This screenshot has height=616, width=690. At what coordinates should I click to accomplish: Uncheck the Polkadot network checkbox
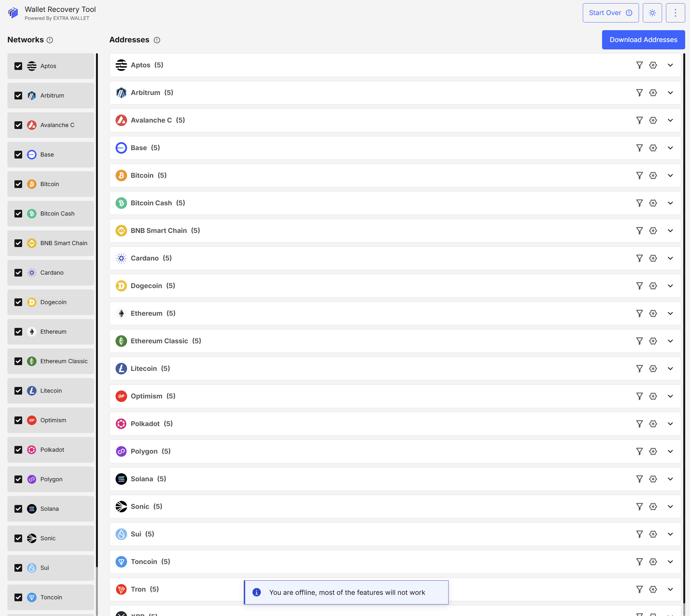click(x=18, y=450)
